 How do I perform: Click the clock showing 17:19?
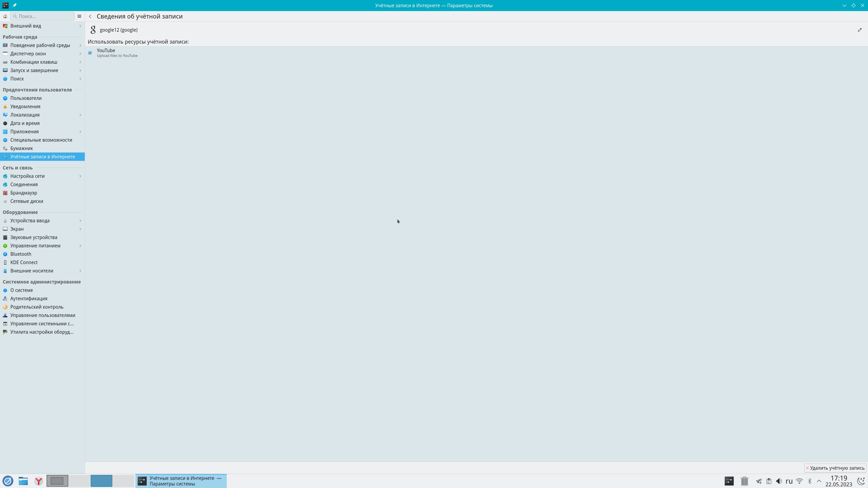click(x=838, y=478)
